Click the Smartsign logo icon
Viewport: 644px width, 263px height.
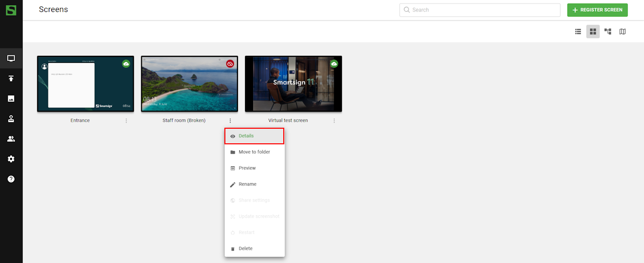point(11,10)
